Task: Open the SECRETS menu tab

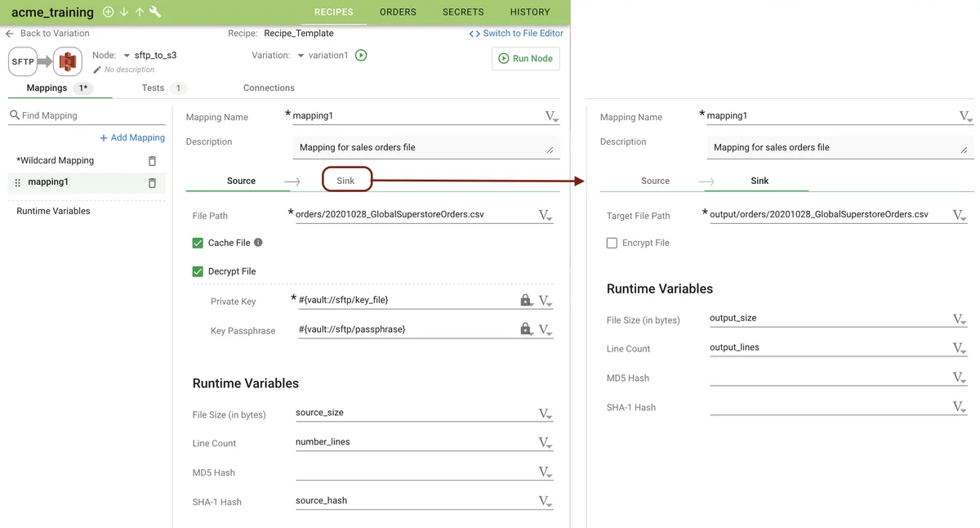Action: pos(463,12)
